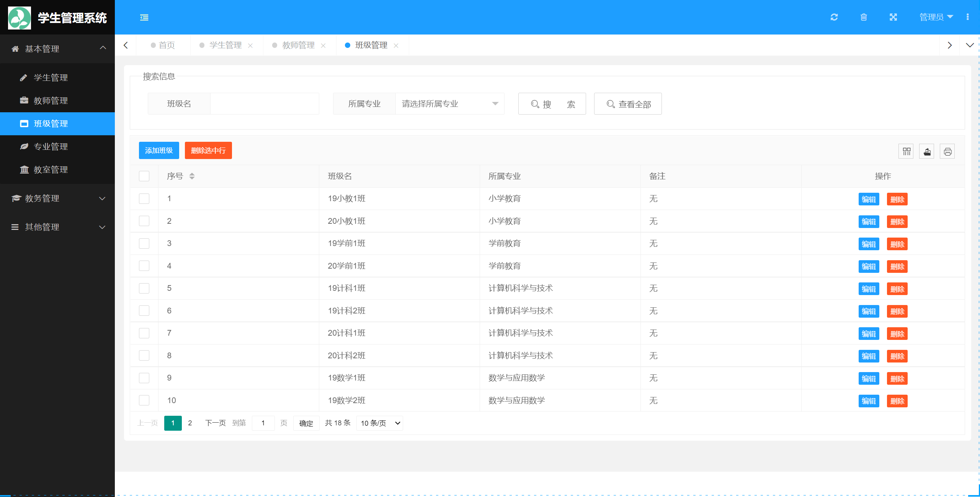Image resolution: width=980 pixels, height=497 pixels.
Task: Open the column filter grid icon
Action: [906, 151]
